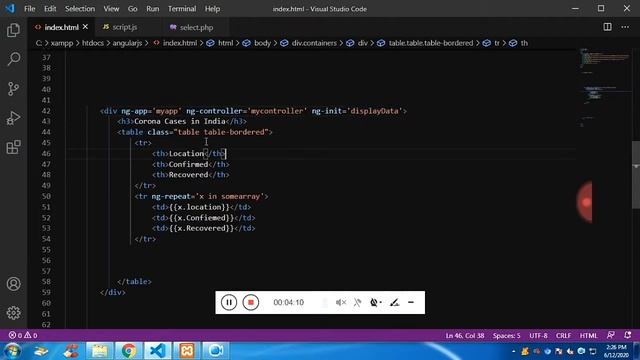Open File Explorer from the taskbar
This screenshot has width=640, height=360.
pyautogui.click(x=100, y=351)
